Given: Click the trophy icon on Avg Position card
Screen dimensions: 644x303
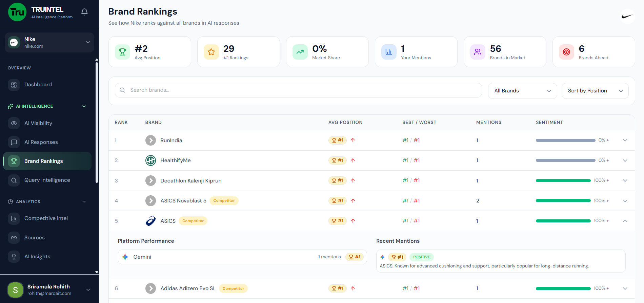Looking at the screenshot, I should (122, 52).
